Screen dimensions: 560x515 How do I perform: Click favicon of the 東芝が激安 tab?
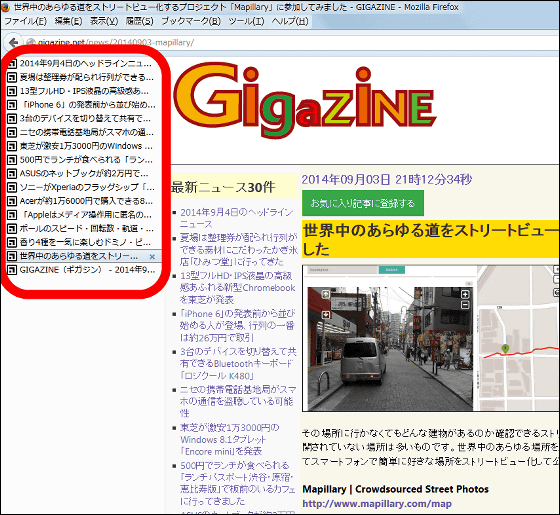point(12,146)
